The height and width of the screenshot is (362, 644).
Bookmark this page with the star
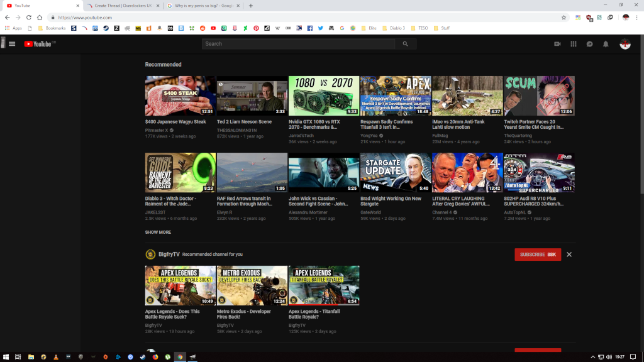click(x=563, y=17)
